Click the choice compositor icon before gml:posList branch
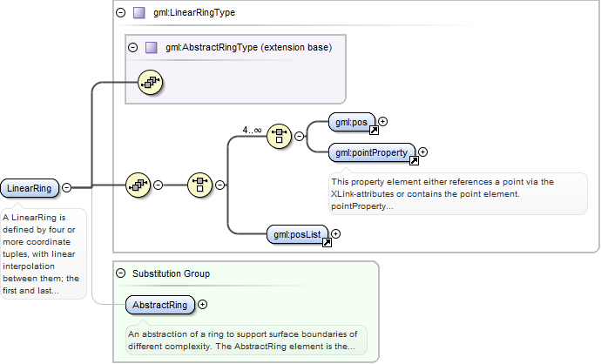The width and height of the screenshot is (601, 364). tap(200, 185)
